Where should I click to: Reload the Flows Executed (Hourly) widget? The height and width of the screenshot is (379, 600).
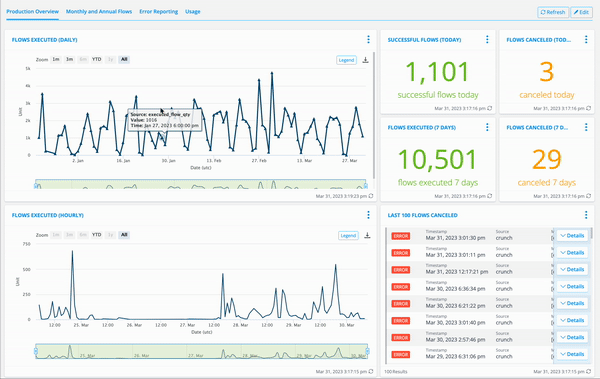(371, 371)
